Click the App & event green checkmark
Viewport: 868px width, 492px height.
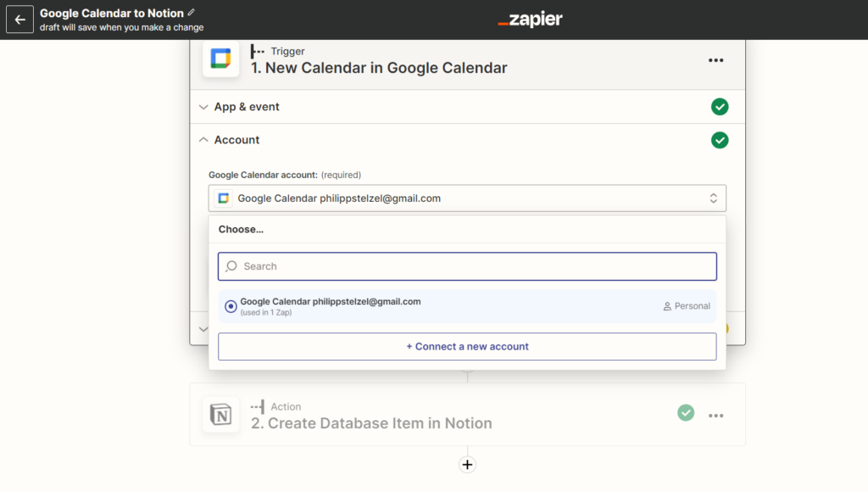point(720,107)
